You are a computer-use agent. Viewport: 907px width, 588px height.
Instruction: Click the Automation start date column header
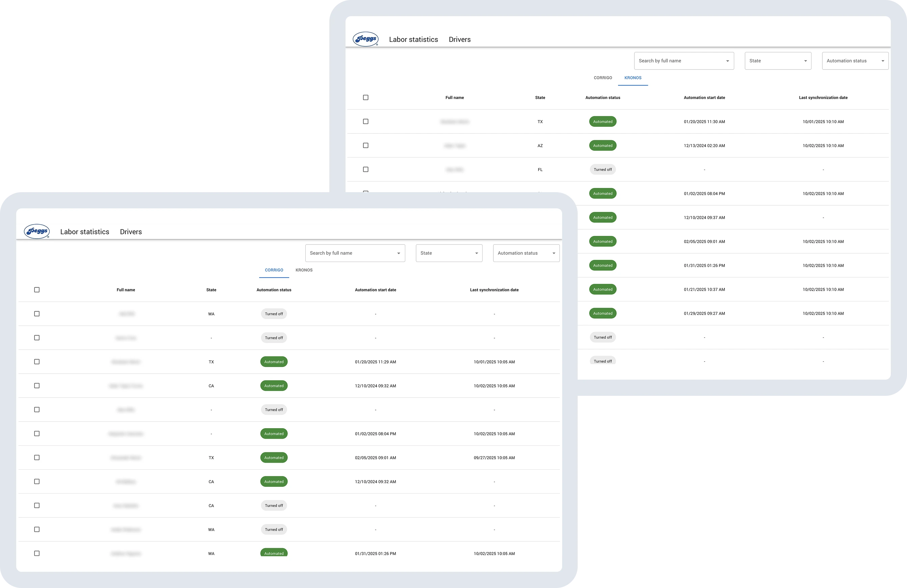pos(375,289)
